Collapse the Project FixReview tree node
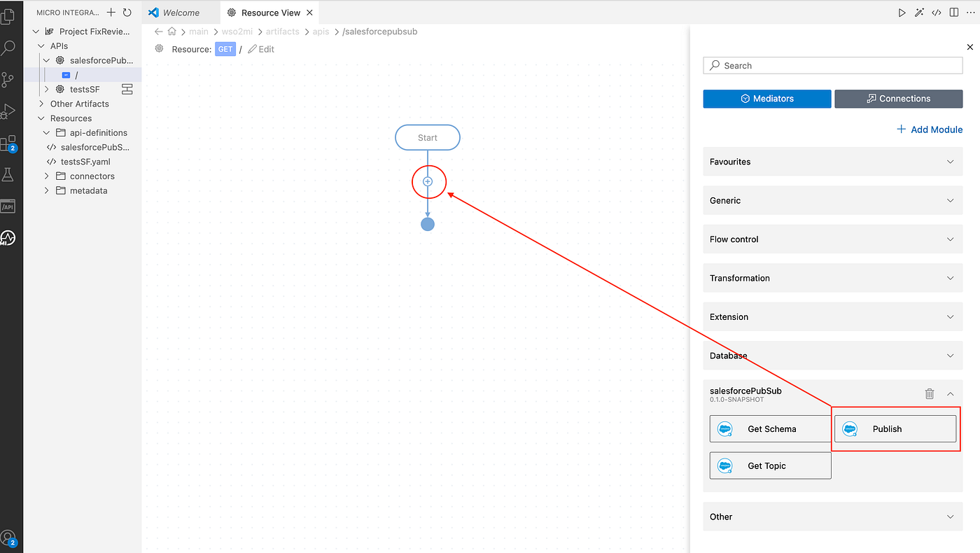The width and height of the screenshot is (980, 553). pyautogui.click(x=36, y=31)
